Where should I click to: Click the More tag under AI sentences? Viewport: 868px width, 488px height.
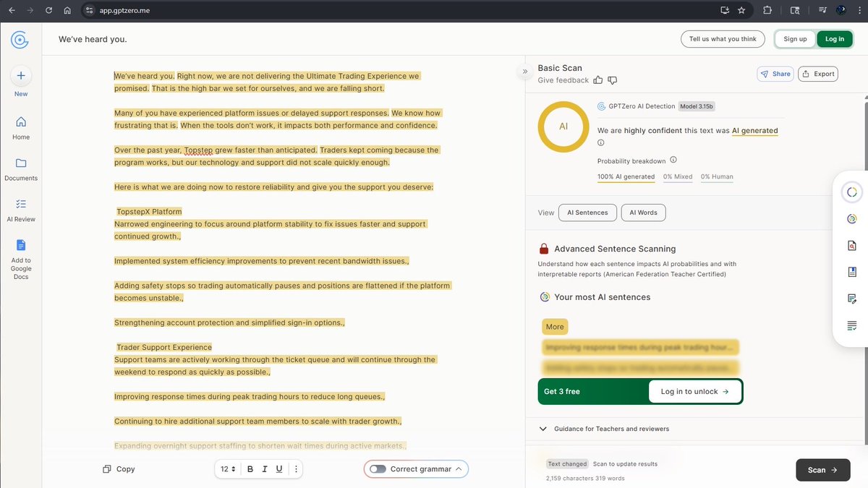pyautogui.click(x=555, y=327)
